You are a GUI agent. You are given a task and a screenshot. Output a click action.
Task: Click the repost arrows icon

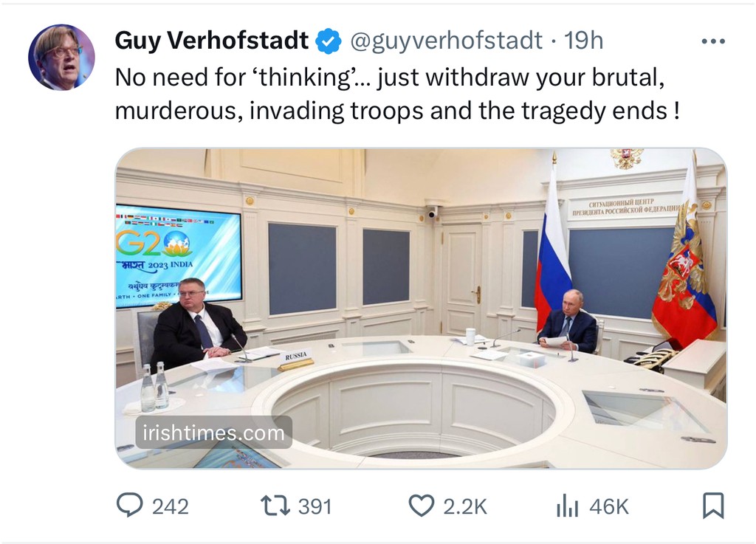pyautogui.click(x=275, y=506)
